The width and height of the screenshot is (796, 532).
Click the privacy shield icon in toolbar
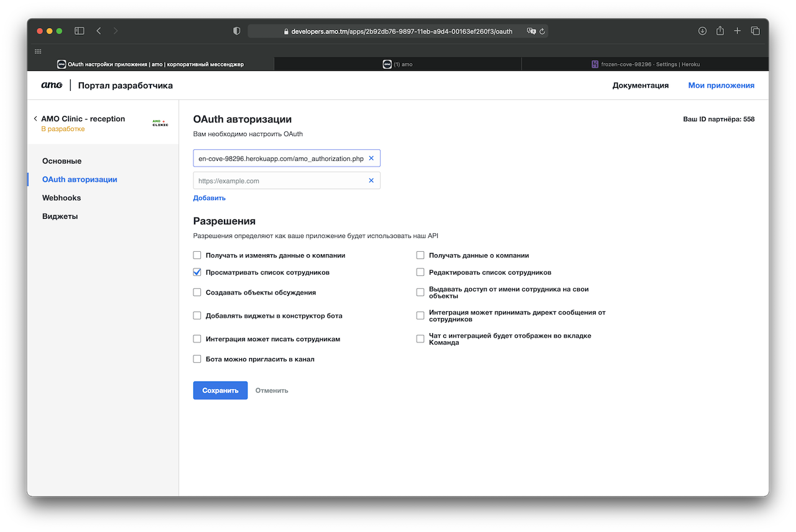coord(236,31)
